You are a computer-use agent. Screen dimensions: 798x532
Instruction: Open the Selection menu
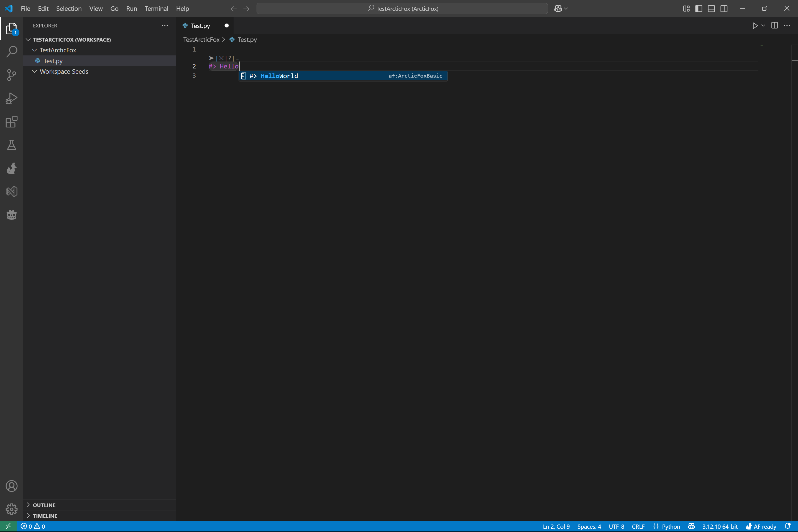click(69, 9)
